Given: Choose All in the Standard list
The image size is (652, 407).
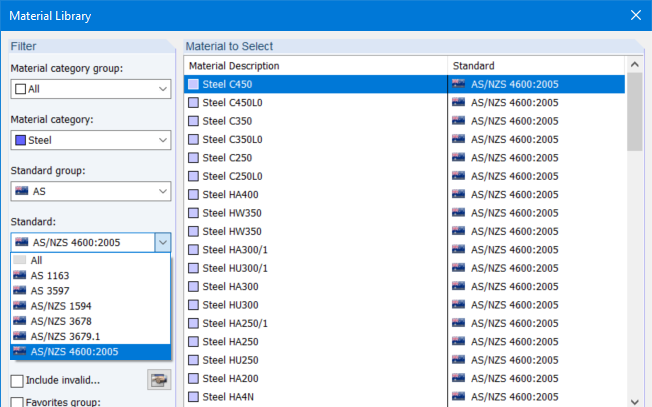Looking at the screenshot, I should click(91, 260).
